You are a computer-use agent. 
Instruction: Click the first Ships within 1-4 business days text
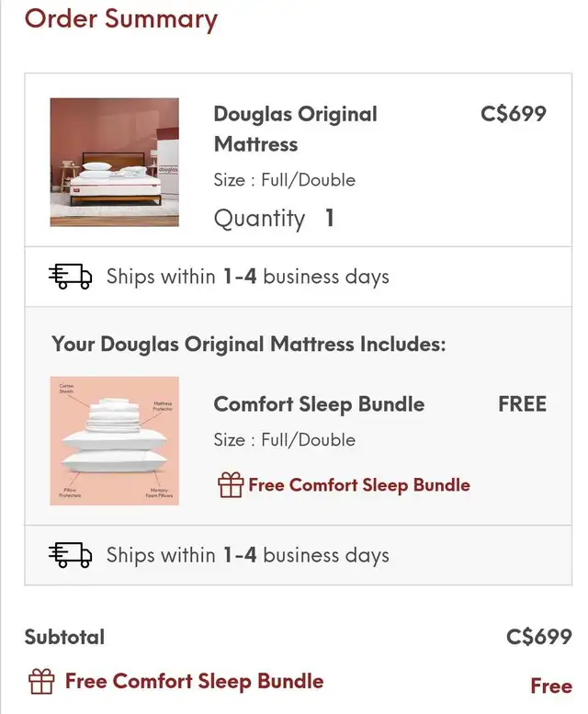(247, 277)
